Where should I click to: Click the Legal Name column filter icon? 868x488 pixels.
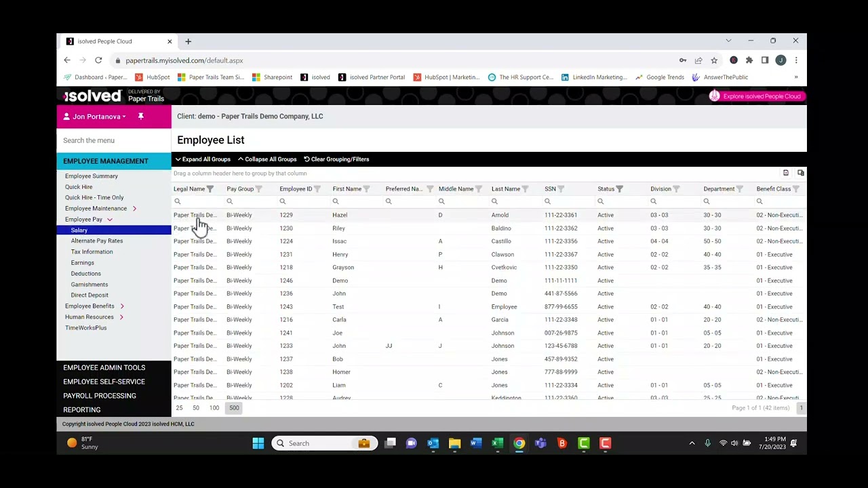click(x=210, y=189)
